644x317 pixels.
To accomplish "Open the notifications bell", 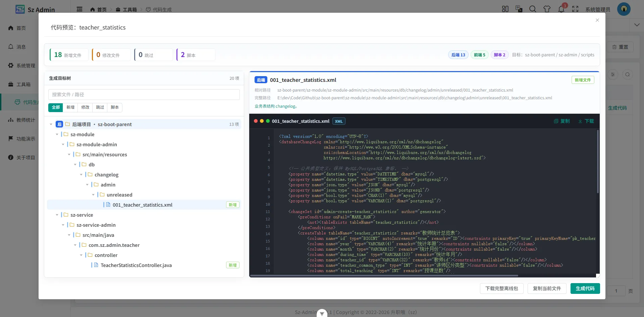I will click(561, 9).
